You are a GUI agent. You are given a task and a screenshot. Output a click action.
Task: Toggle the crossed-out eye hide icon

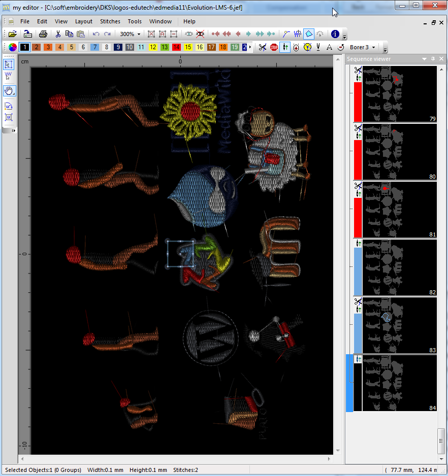pyautogui.click(x=200, y=34)
